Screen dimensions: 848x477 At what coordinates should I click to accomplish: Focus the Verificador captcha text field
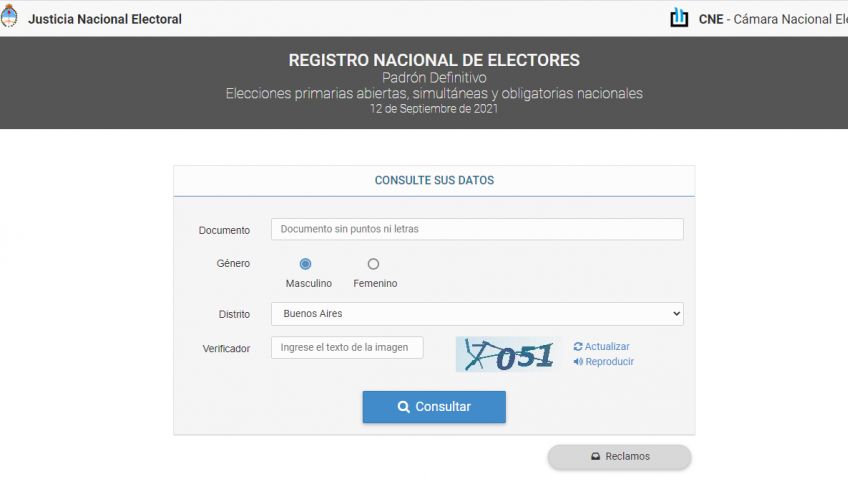coord(347,347)
